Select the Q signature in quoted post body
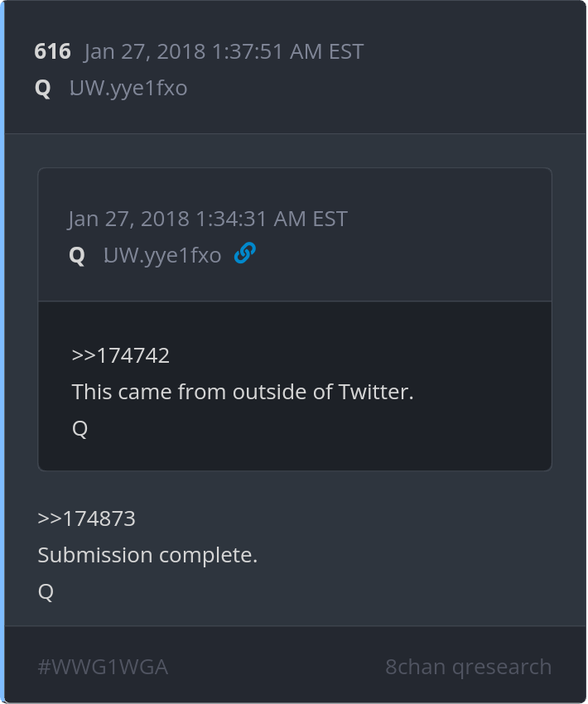The image size is (588, 704). 80,428
